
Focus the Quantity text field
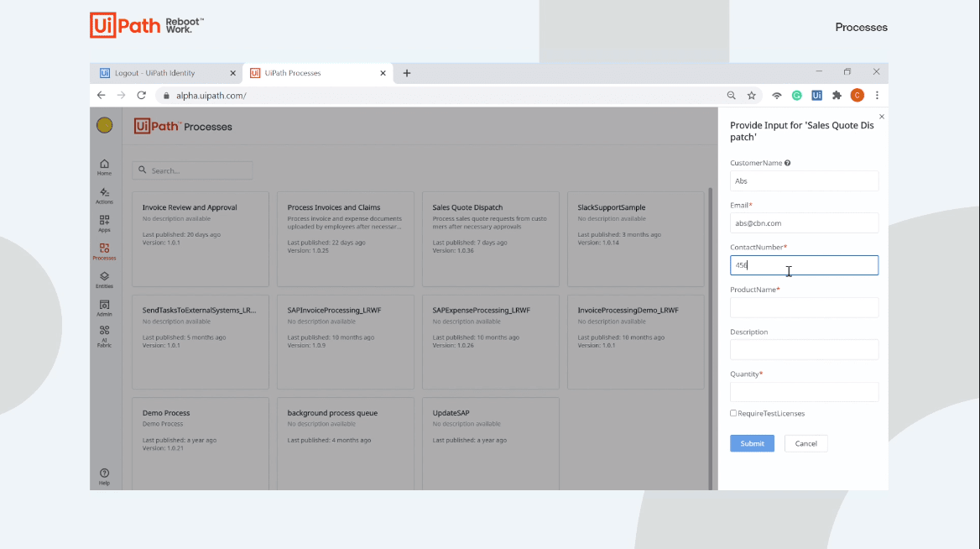pyautogui.click(x=804, y=392)
